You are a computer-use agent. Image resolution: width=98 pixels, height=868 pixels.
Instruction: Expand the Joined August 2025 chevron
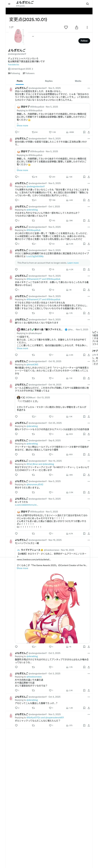(32, 69)
